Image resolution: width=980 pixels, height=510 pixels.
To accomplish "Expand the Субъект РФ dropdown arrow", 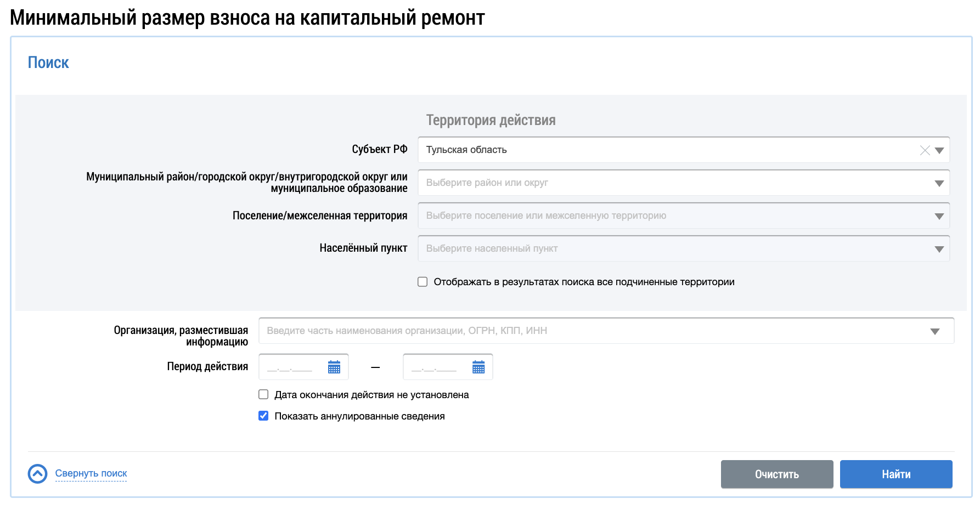I will pos(939,150).
